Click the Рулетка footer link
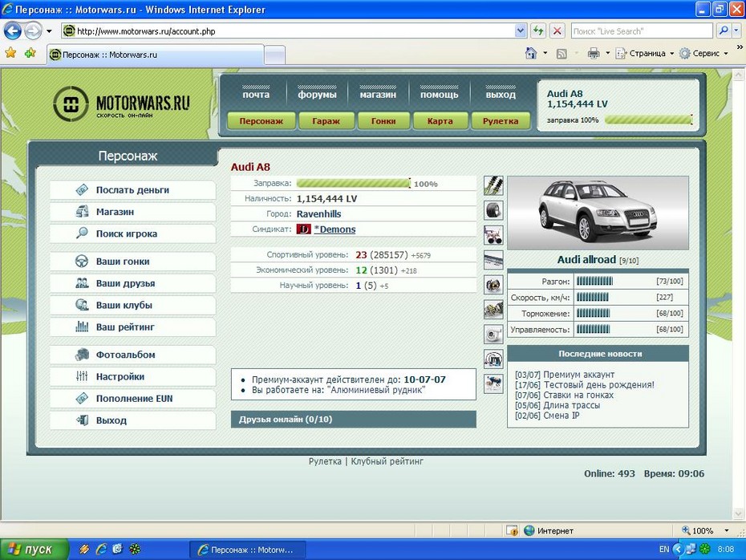The width and height of the screenshot is (746, 560). [325, 461]
